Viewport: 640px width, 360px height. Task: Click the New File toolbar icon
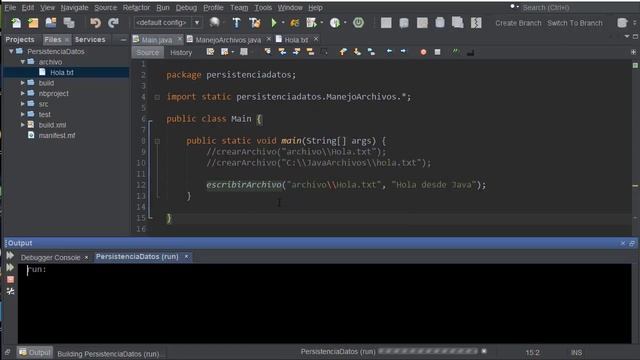coord(16,23)
